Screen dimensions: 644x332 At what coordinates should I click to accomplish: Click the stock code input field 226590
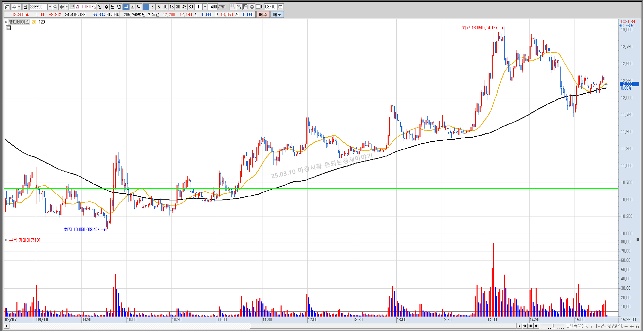tap(38, 7)
